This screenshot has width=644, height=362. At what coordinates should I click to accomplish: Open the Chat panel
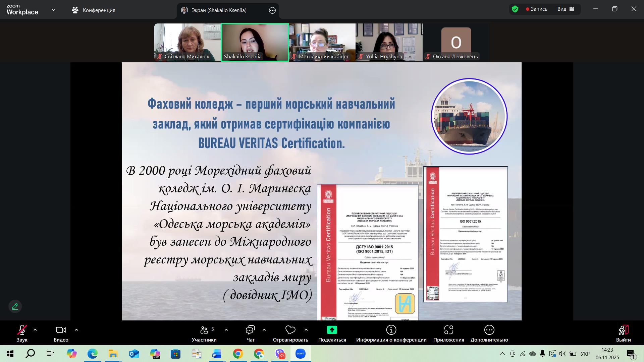click(x=250, y=330)
